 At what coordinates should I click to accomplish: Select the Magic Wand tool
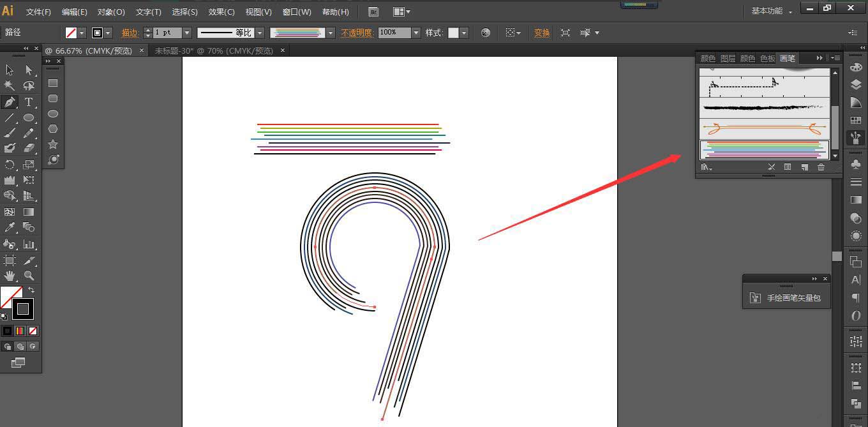(10, 86)
